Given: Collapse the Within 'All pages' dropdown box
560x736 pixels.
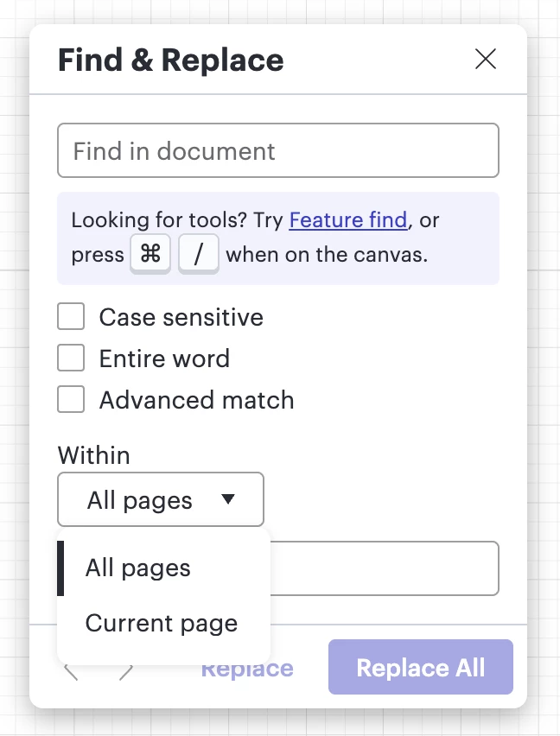Looking at the screenshot, I should pyautogui.click(x=160, y=499).
